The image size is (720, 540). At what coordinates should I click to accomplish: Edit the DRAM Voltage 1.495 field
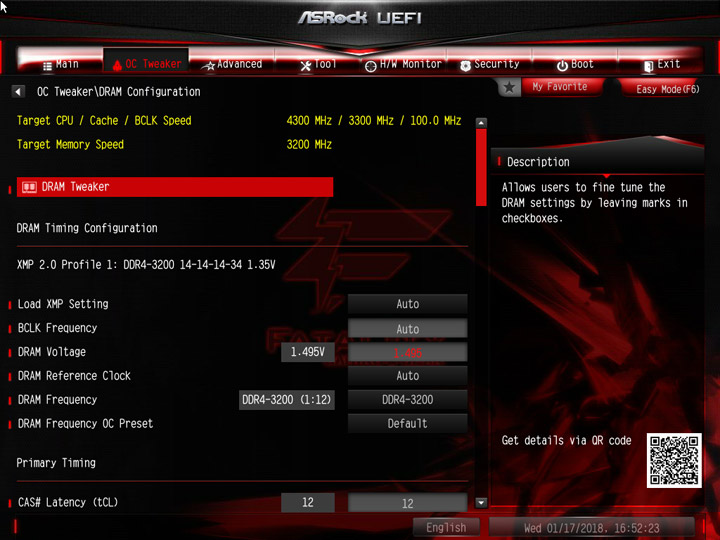408,353
